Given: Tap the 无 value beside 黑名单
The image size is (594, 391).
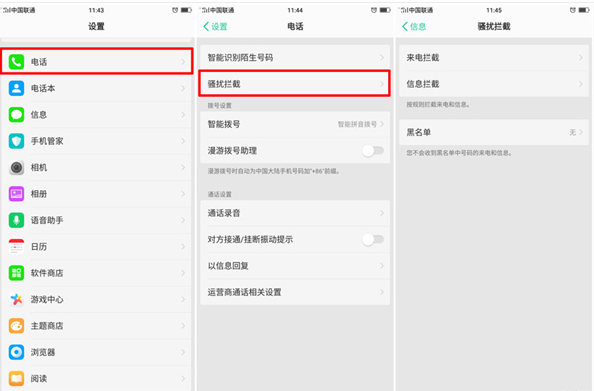Looking at the screenshot, I should pos(572,132).
